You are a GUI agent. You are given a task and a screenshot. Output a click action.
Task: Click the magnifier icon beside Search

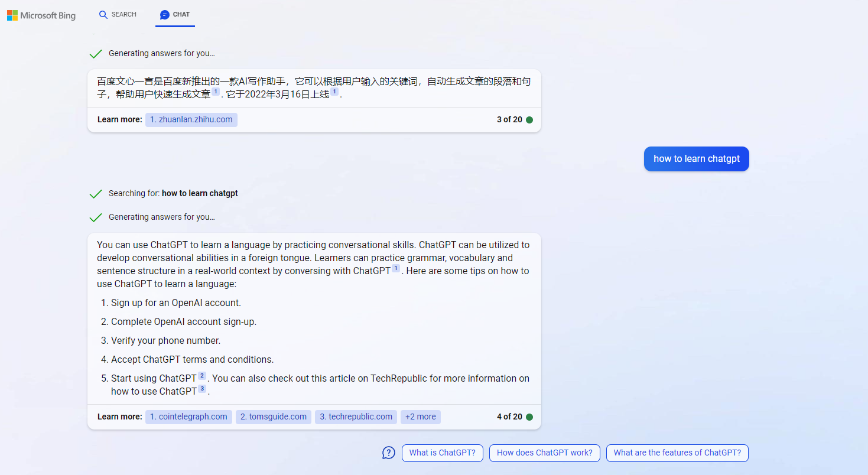pyautogui.click(x=103, y=14)
